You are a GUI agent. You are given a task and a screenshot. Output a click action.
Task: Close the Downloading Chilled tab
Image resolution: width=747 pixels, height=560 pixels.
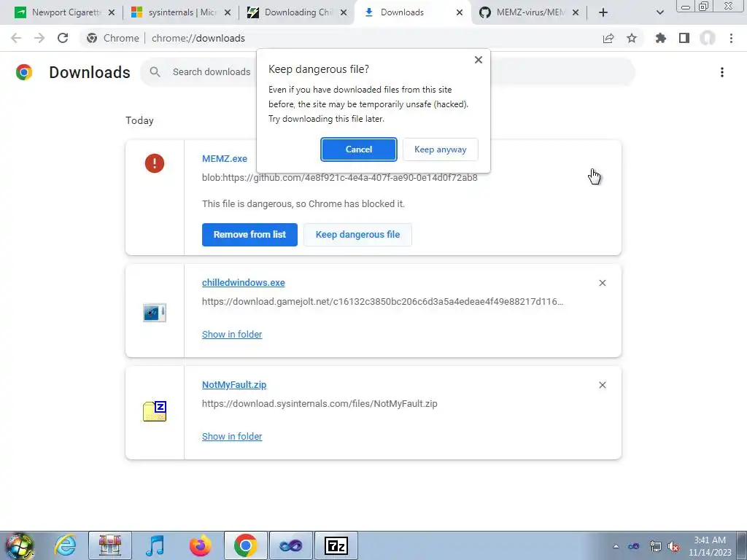click(x=344, y=13)
